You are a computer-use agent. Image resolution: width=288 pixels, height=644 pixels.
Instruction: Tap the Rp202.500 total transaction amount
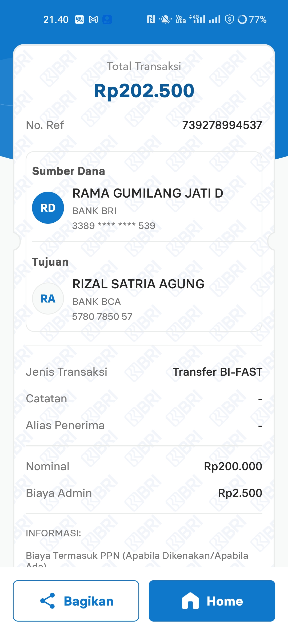tap(144, 91)
